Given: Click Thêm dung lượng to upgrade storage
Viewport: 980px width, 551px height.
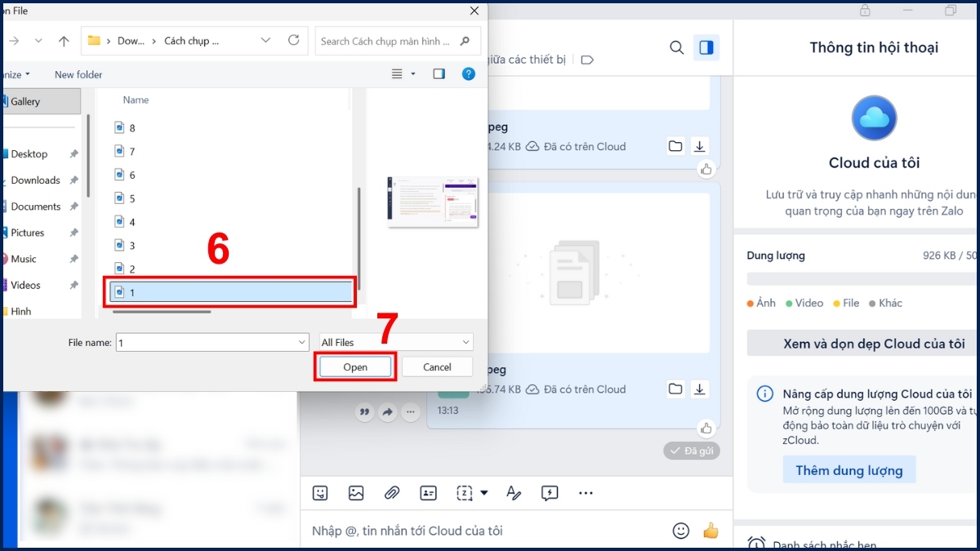Looking at the screenshot, I should click(849, 469).
